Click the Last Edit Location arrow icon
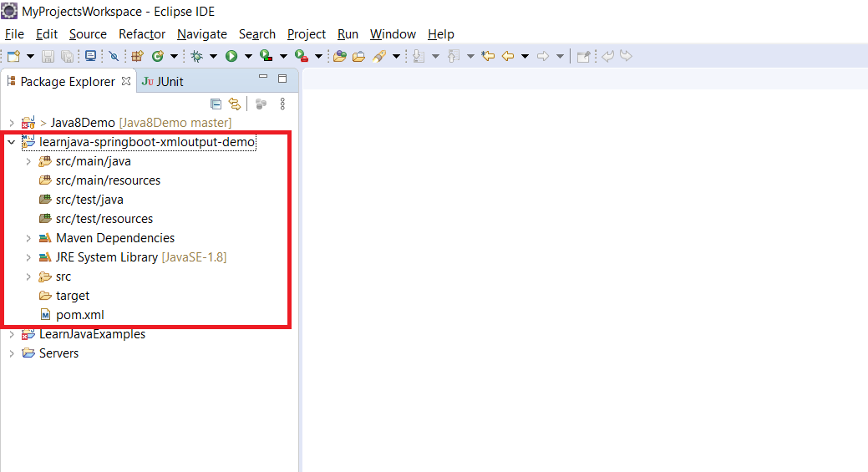 tap(488, 56)
